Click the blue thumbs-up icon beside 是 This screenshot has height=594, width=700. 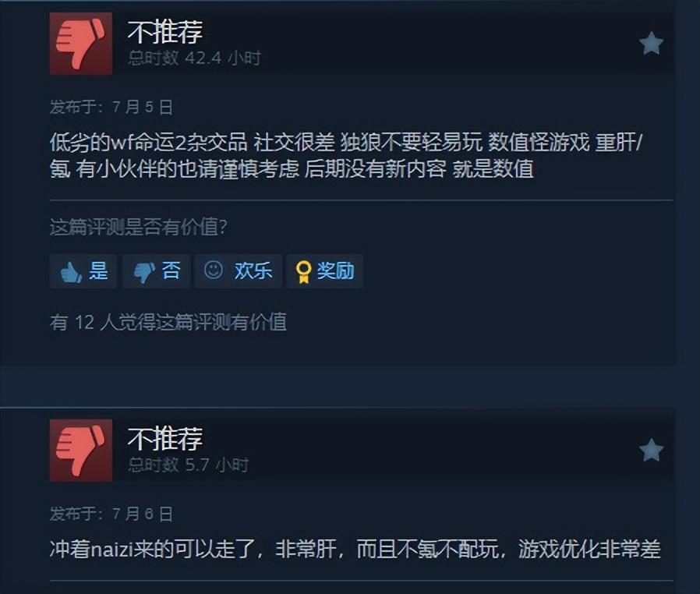70,272
